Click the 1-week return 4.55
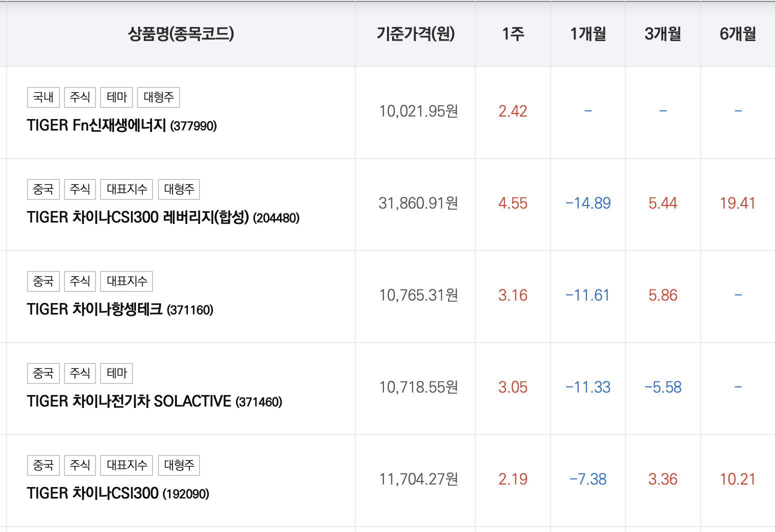Image resolution: width=775 pixels, height=532 pixels. (513, 203)
